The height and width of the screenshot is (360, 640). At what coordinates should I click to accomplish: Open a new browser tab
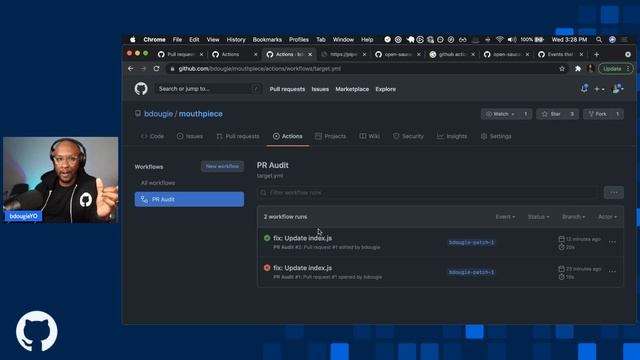(x=596, y=54)
